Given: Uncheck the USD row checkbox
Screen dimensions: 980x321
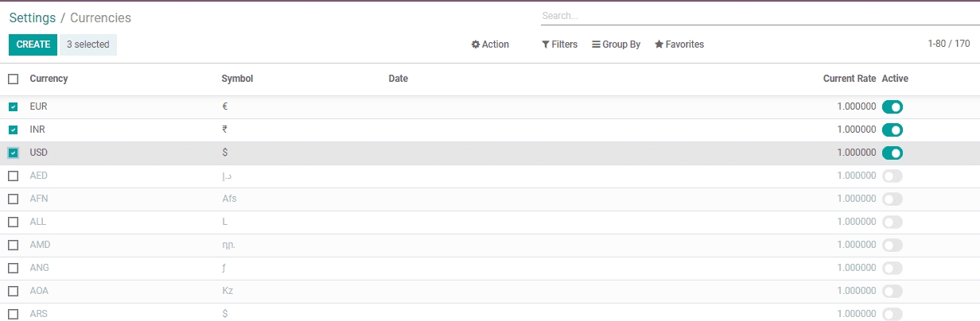Looking at the screenshot, I should [14, 153].
